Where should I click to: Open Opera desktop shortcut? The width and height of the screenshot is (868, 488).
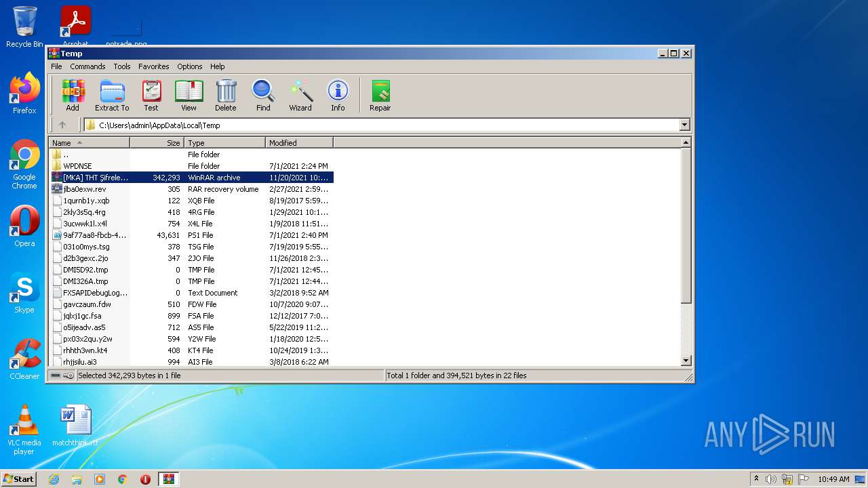click(24, 226)
